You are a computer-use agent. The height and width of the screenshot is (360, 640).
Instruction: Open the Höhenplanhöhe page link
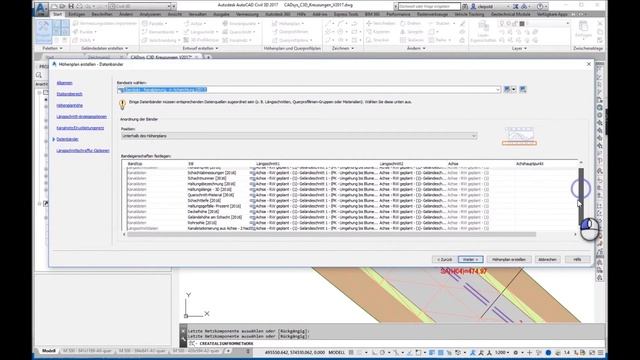coord(70,105)
